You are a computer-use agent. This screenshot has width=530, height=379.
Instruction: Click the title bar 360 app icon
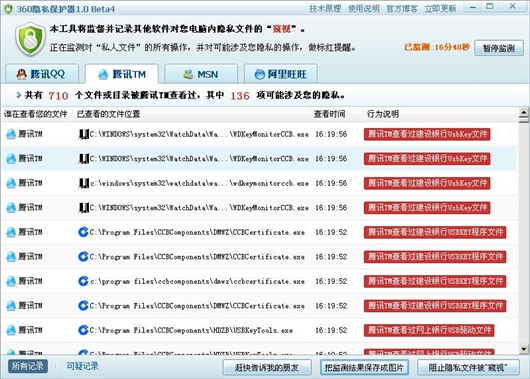tap(8, 9)
